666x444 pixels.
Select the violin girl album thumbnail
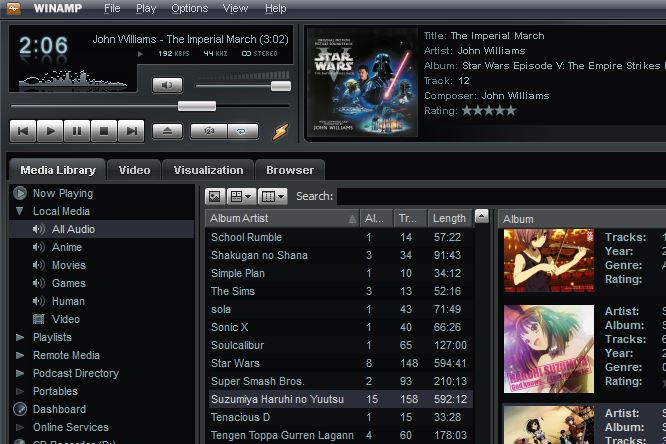(549, 260)
